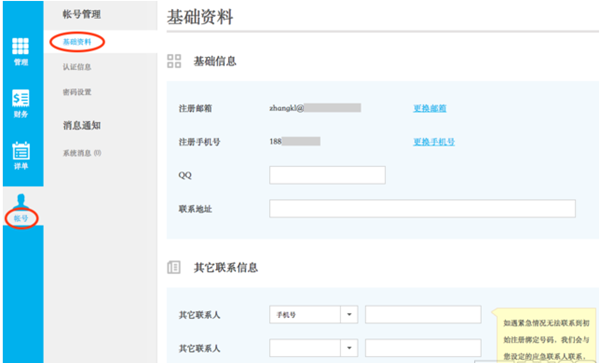Click the 基础信息 section grid icon
Viewport: 600px width, 363px height.
(x=174, y=61)
